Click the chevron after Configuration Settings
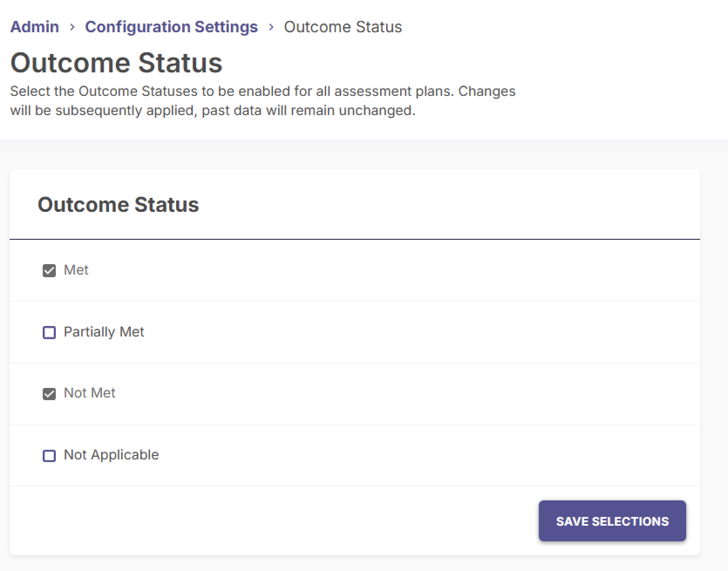The height and width of the screenshot is (571, 728). pyautogui.click(x=271, y=27)
